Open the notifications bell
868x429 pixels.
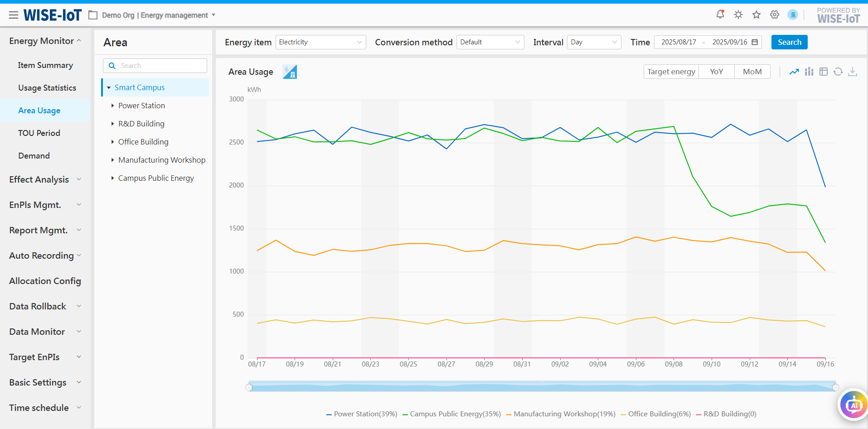(x=720, y=14)
